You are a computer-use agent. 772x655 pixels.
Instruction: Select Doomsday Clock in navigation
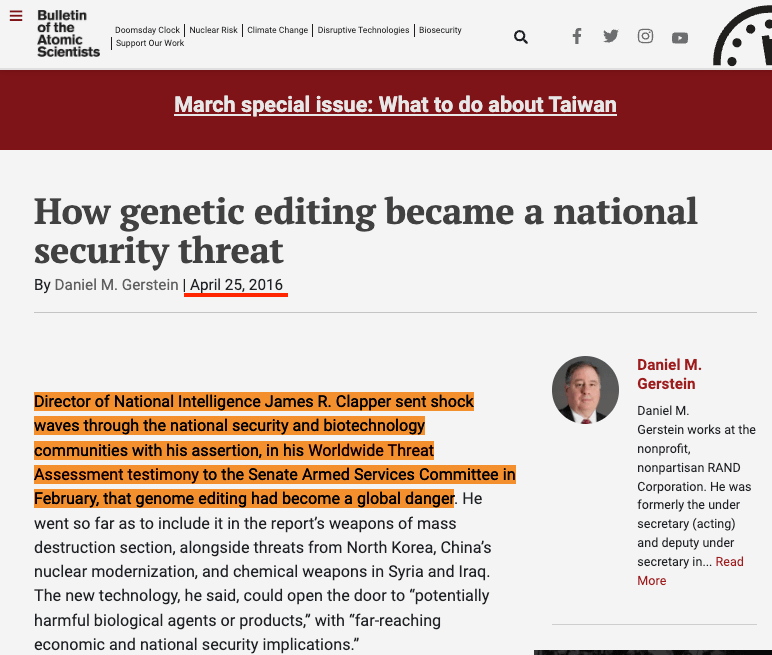148,30
